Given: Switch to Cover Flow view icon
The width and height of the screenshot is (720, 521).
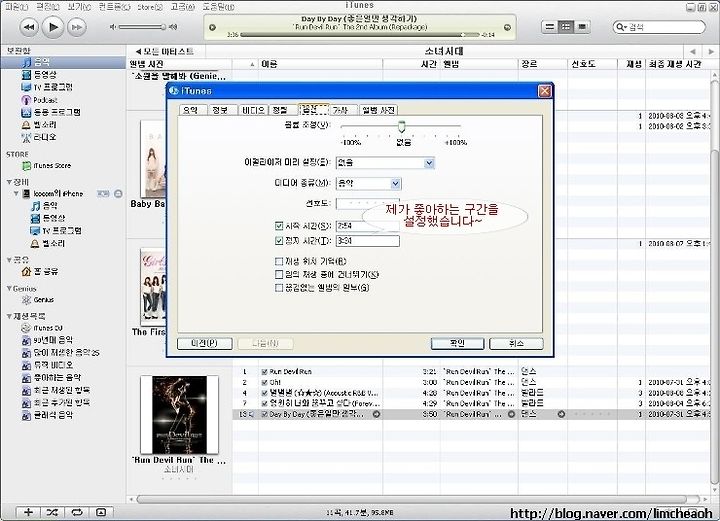Looking at the screenshot, I should tap(582, 27).
